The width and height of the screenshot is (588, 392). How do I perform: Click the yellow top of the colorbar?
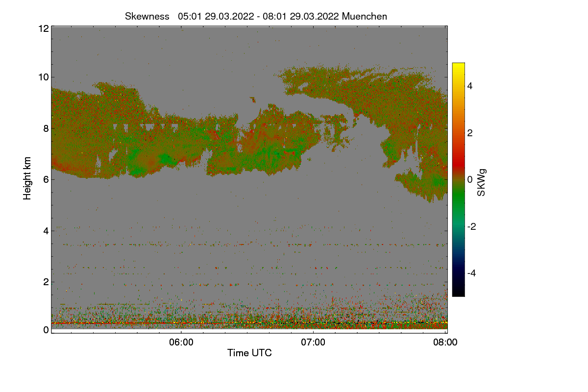click(x=458, y=68)
